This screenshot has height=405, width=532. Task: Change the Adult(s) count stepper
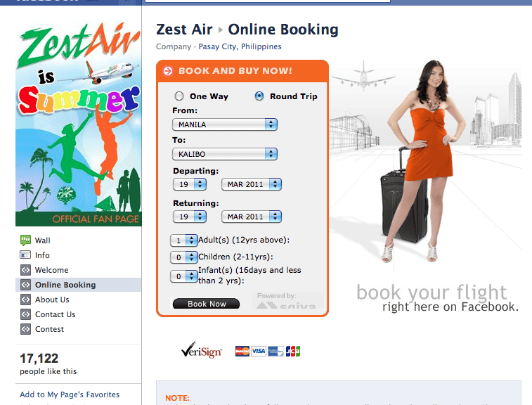pos(183,240)
